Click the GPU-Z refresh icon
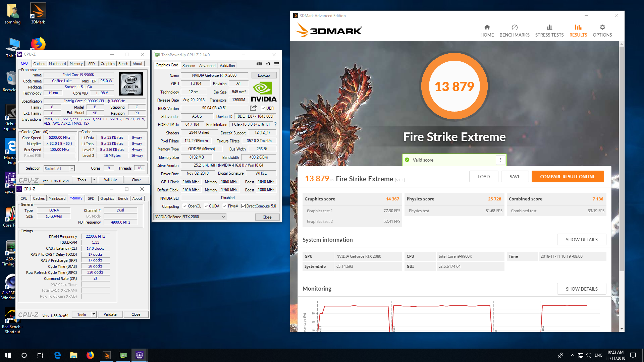This screenshot has width=644, height=362. click(268, 64)
